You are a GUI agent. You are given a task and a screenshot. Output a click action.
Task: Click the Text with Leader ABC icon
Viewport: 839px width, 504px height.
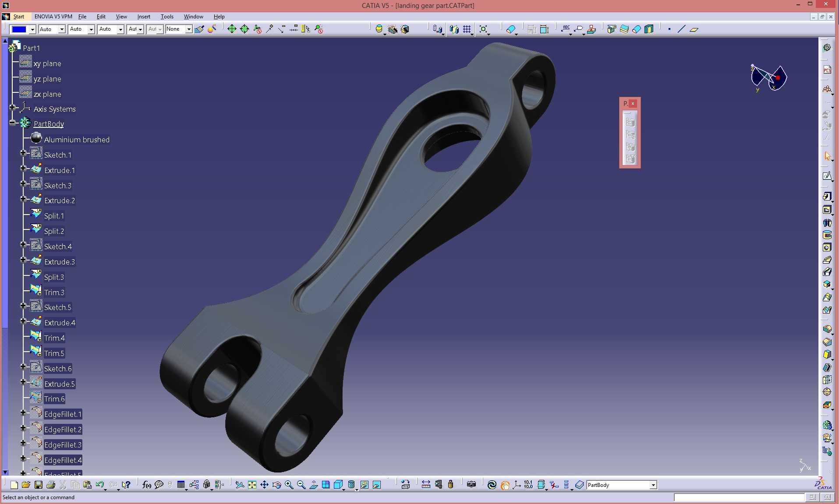(x=566, y=29)
